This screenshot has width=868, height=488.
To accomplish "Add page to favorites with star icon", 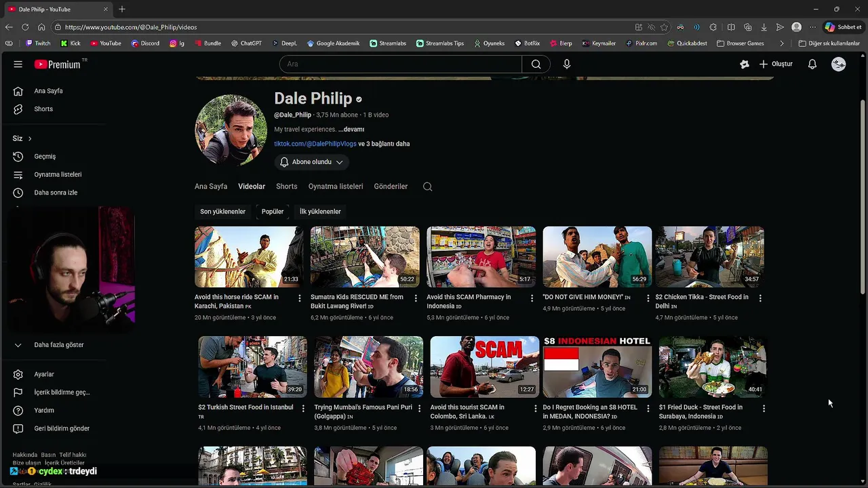I will click(664, 27).
